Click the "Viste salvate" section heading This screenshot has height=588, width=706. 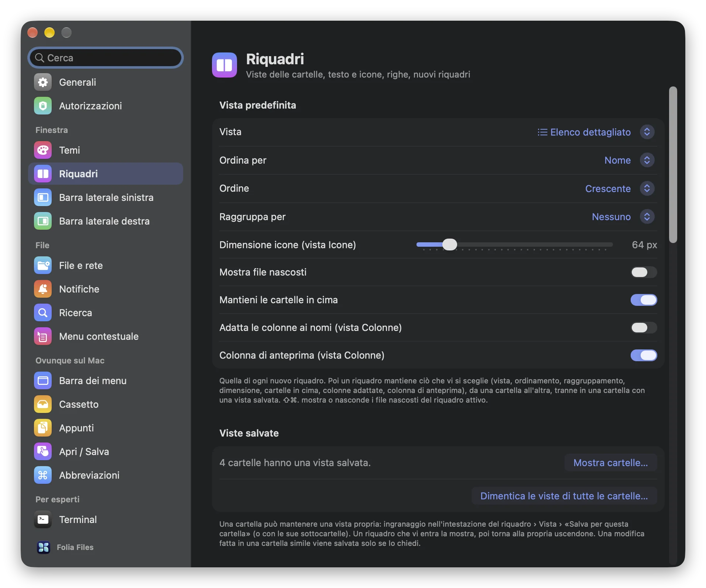click(249, 433)
